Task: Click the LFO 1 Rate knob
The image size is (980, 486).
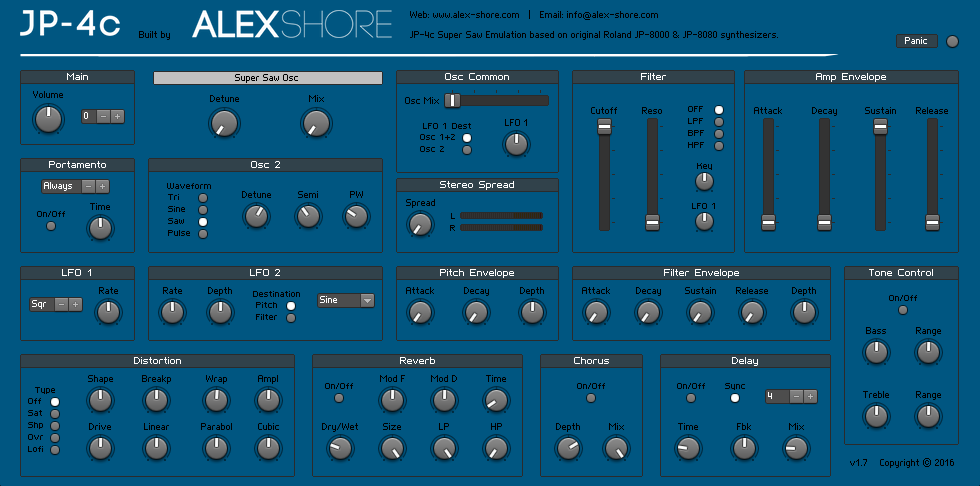Action: click(108, 312)
